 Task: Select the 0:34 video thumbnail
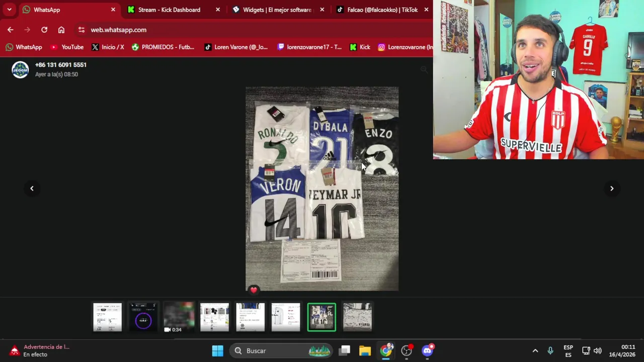point(179,317)
